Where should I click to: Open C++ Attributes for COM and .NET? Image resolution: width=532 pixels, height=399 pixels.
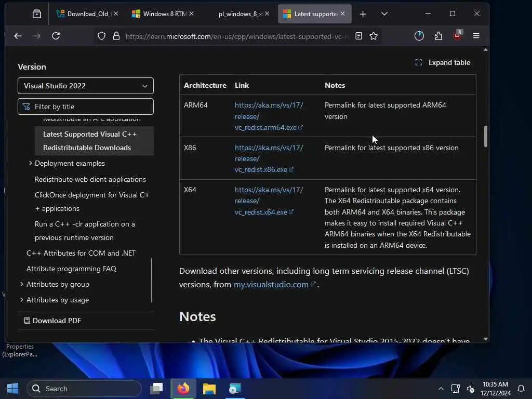[81, 253]
